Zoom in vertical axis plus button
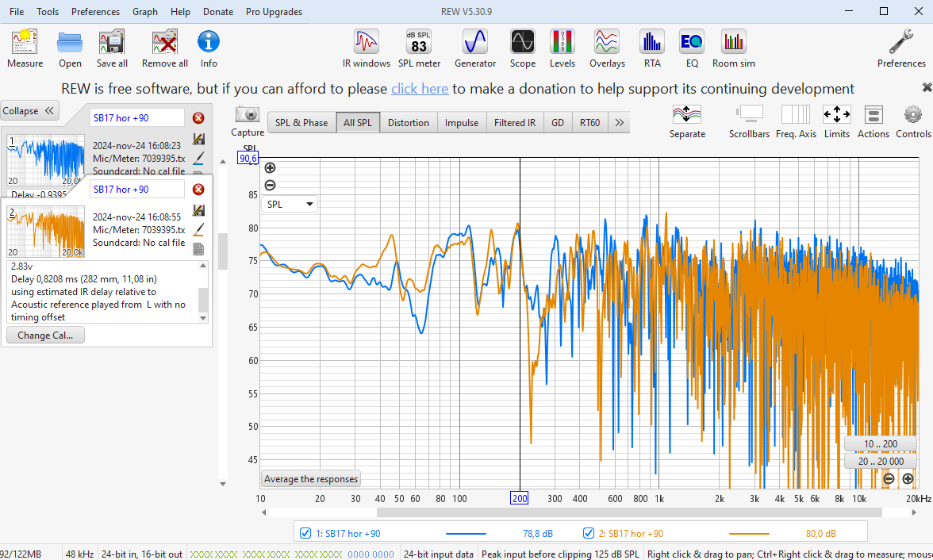Screen dimensions: 933x560 point(270,168)
